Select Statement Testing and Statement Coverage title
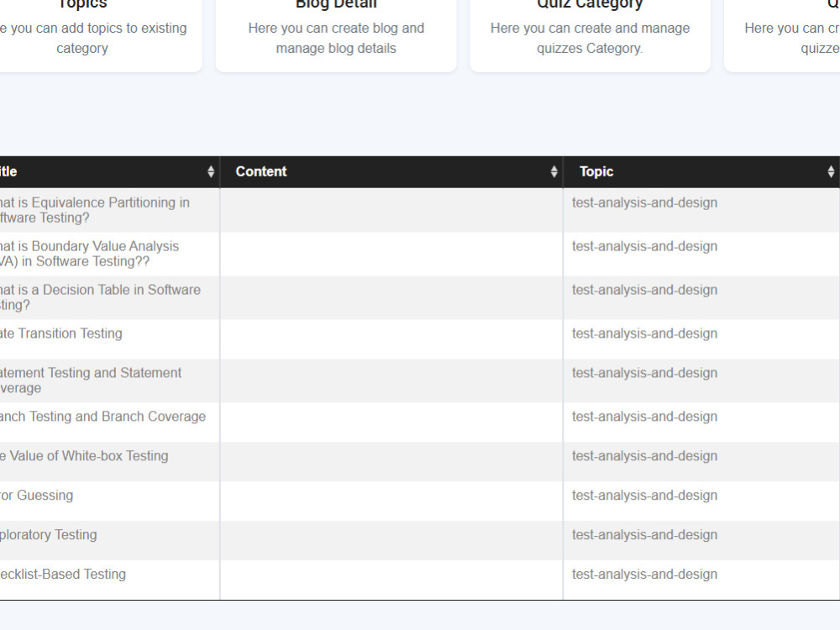The height and width of the screenshot is (630, 840). pyautogui.click(x=91, y=381)
